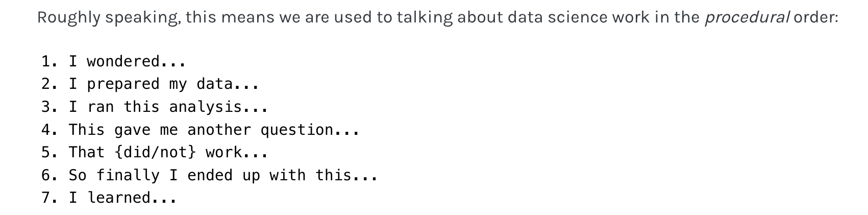
Task: Click the word "analysis" in step three
Action: [x=205, y=107]
